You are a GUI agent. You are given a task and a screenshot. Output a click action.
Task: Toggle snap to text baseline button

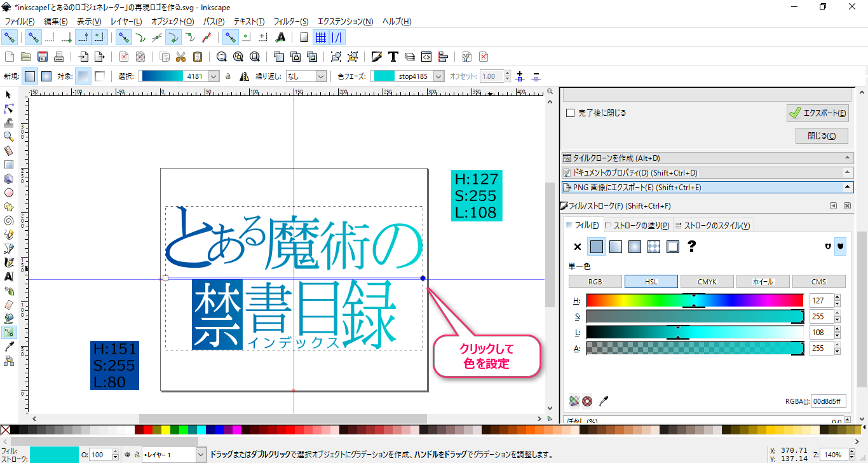click(x=280, y=38)
